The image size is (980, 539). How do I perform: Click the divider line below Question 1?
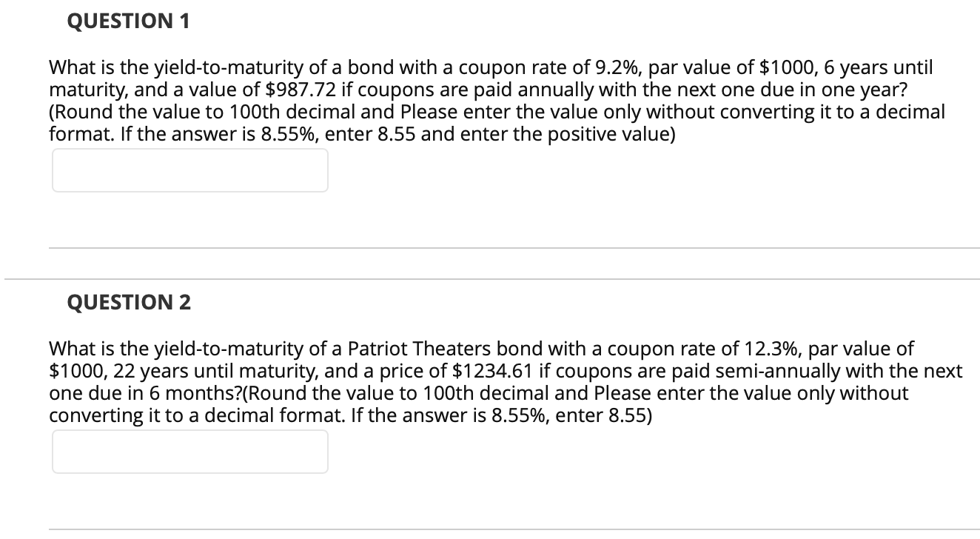(x=511, y=249)
